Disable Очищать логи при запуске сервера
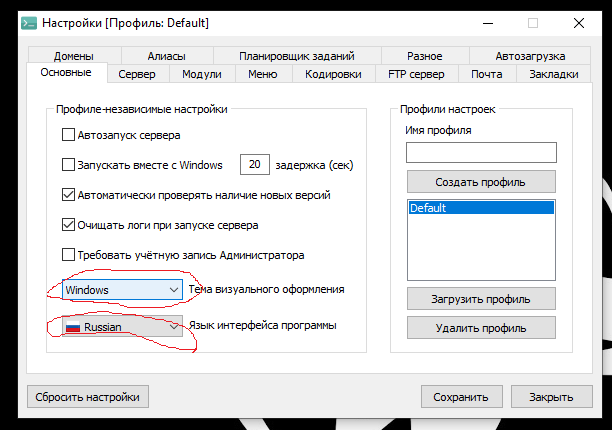The image size is (612, 430). (x=69, y=225)
